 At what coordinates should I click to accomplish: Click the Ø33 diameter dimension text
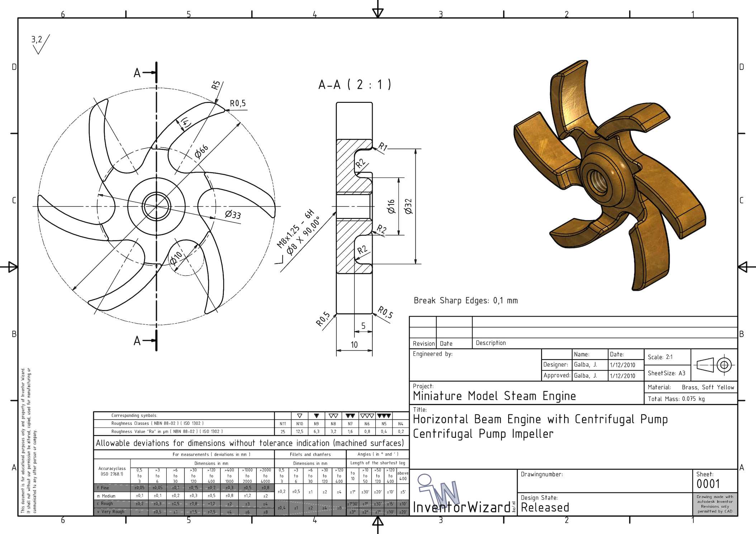pyautogui.click(x=233, y=215)
